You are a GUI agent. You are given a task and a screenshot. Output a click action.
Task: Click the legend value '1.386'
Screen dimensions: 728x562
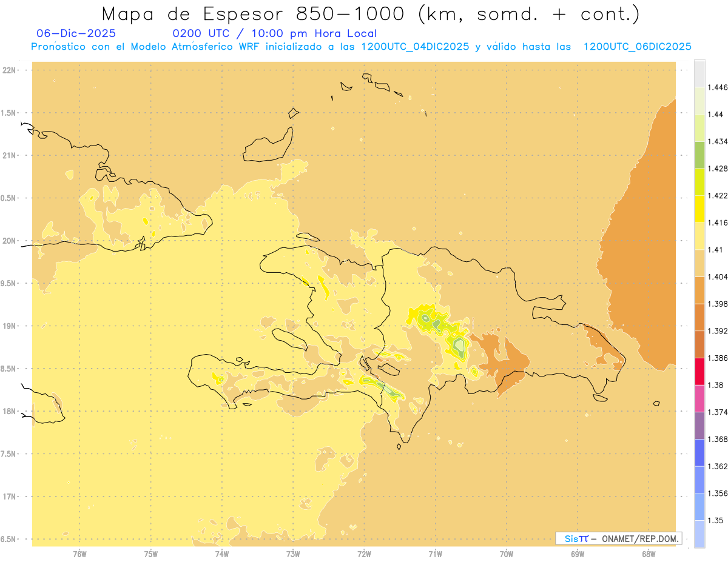click(718, 358)
